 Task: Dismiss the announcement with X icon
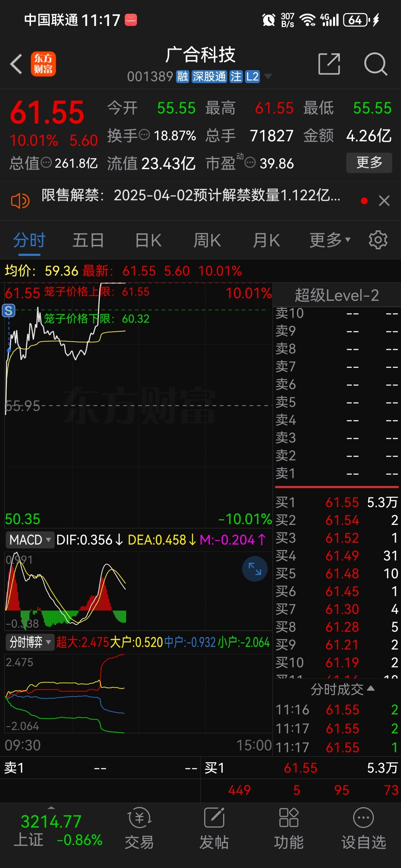point(384,201)
